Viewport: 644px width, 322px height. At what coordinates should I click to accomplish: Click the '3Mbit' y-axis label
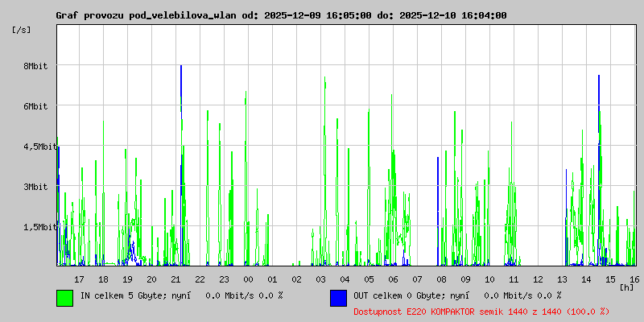[x=35, y=187]
